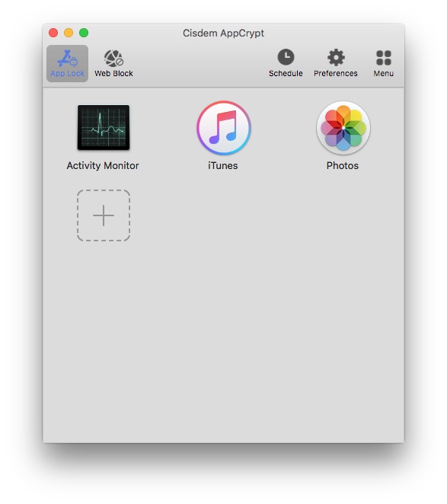This screenshot has width=447, height=504.
Task: Minimize the AppCrypt window
Action: [x=69, y=33]
